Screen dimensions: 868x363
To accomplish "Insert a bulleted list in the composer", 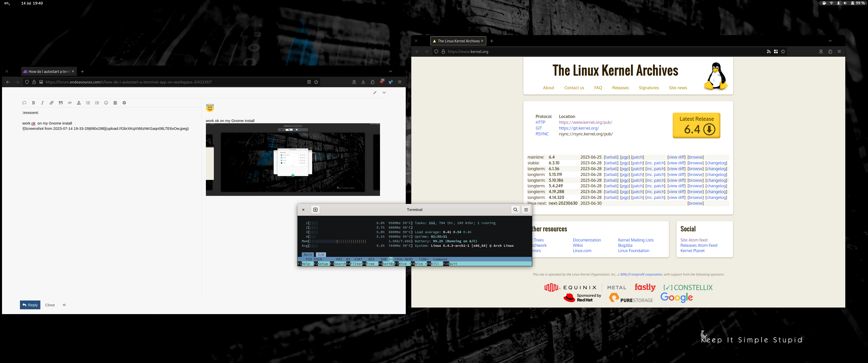I will (88, 103).
